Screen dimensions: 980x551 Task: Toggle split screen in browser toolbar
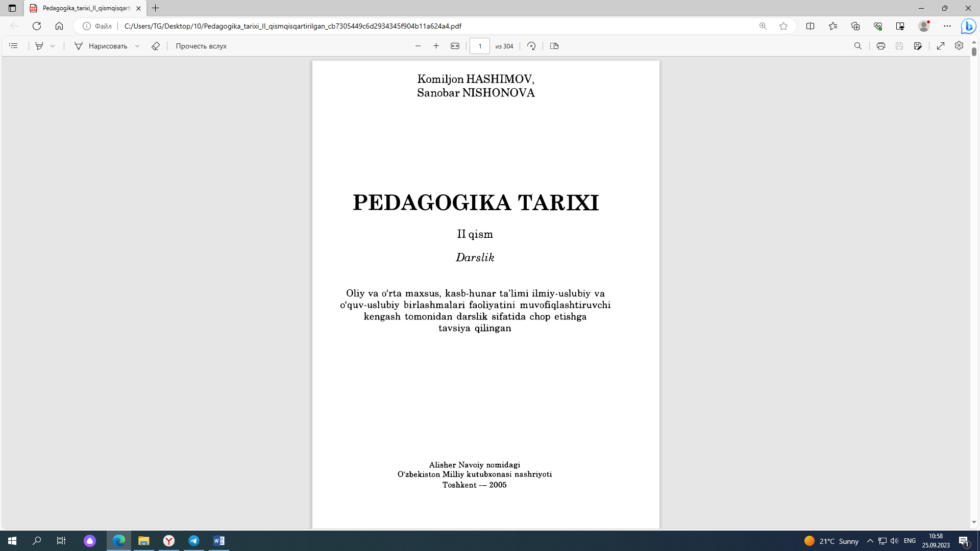[x=810, y=26]
